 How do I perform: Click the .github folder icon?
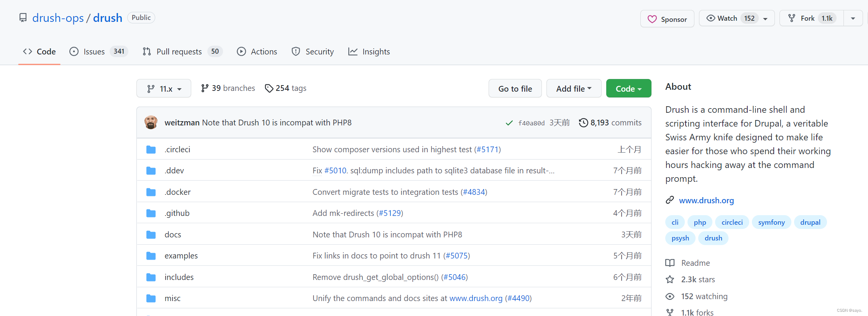151,213
